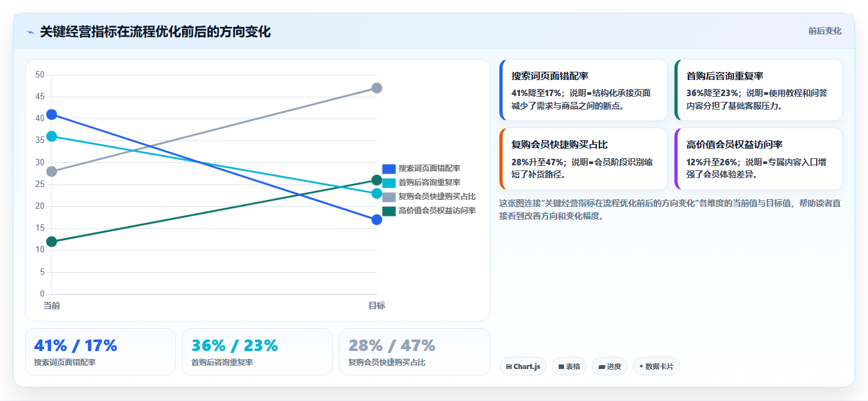Screen dimensions: 868x401
Task: Click the blue target point at 17
Action: coord(377,220)
